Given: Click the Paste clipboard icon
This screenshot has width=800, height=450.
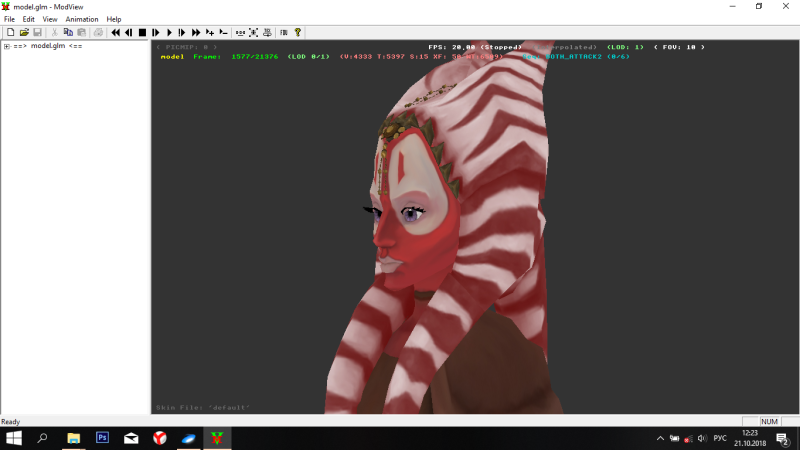Looking at the screenshot, I should click(81, 32).
